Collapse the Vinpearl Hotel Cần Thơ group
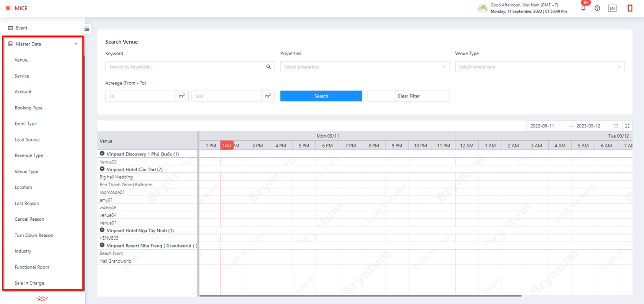The height and width of the screenshot is (304, 644). coord(102,169)
